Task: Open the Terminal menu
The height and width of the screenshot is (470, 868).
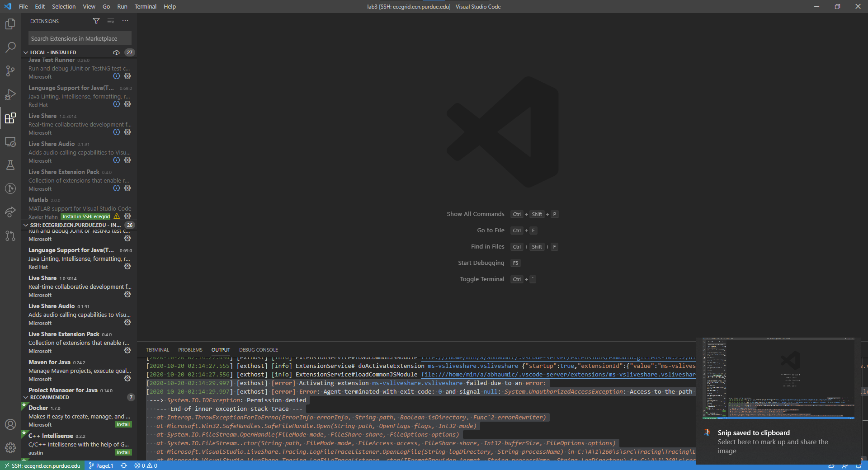Action: [x=146, y=7]
